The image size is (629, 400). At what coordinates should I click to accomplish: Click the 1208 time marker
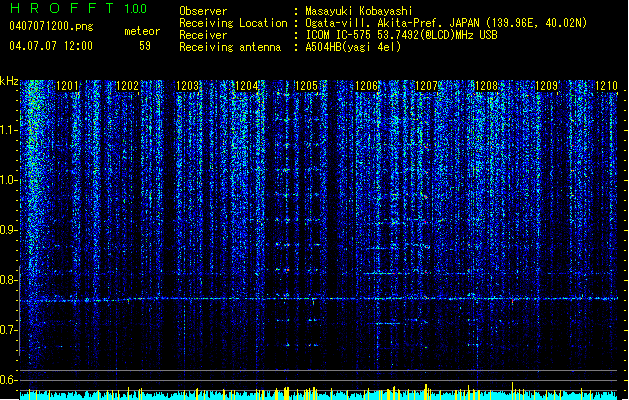pos(487,86)
